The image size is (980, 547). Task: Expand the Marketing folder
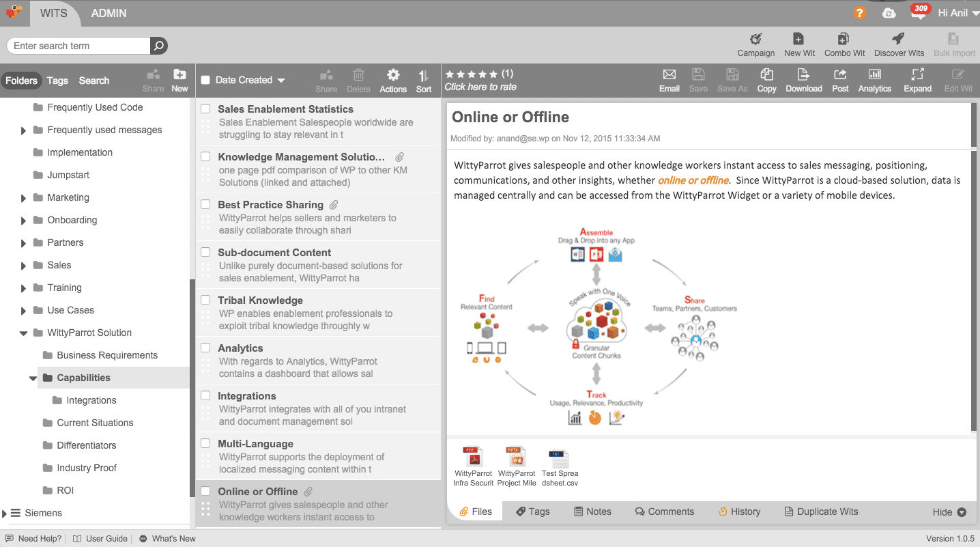pos(24,198)
